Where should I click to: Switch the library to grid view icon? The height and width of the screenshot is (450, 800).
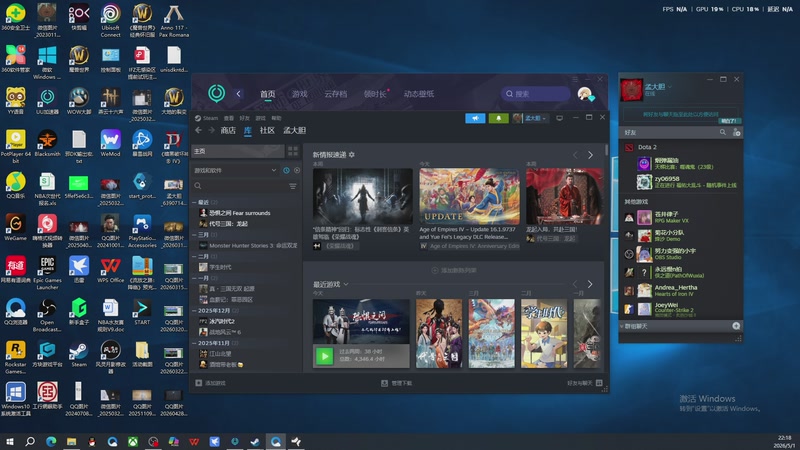[x=293, y=151]
